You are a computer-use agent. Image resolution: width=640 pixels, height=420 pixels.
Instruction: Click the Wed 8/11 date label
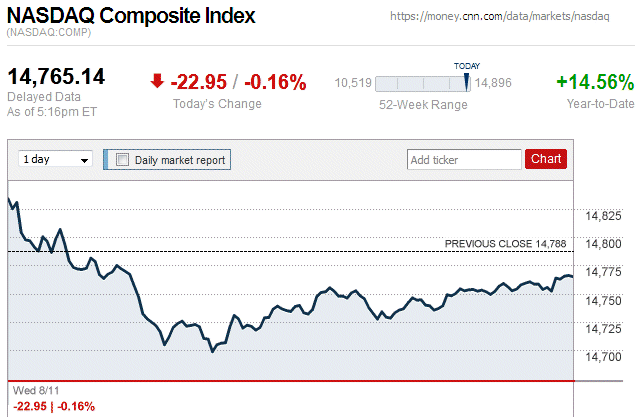point(33,391)
